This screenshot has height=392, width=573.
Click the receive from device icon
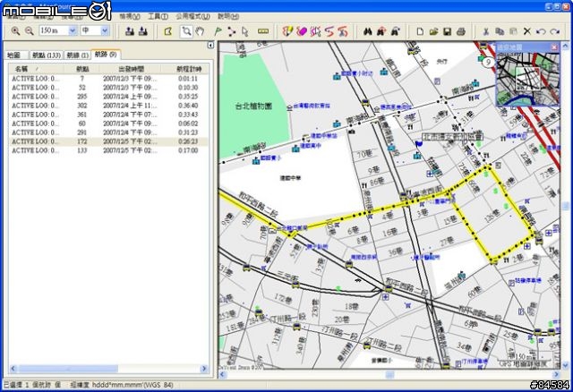coord(143,31)
